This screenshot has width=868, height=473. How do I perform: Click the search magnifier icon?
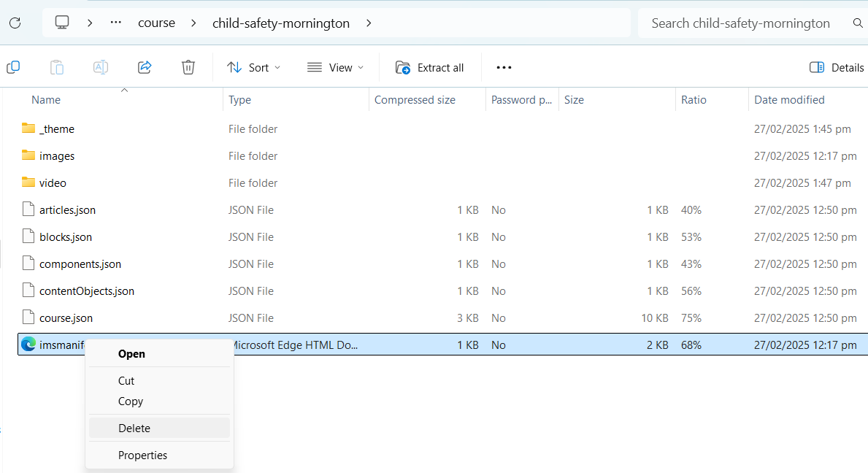click(x=858, y=23)
